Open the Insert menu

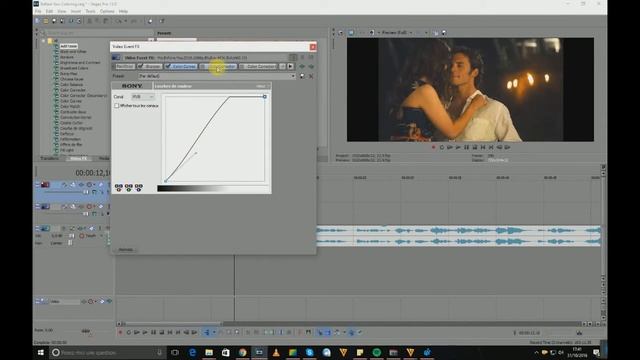pyautogui.click(x=76, y=11)
